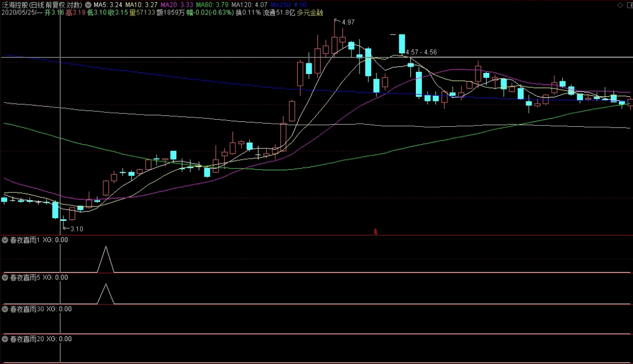Click the red S marker under the chart
Image resolution: width=633 pixels, height=364 pixels.
click(375, 232)
